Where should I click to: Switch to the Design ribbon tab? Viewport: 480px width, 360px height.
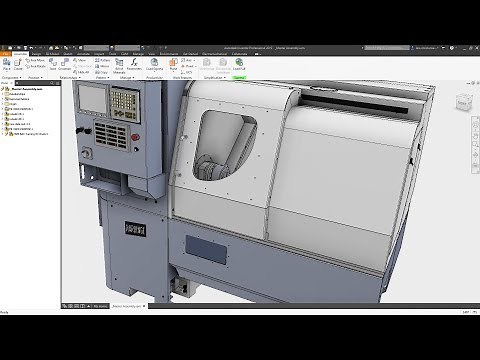(36, 54)
